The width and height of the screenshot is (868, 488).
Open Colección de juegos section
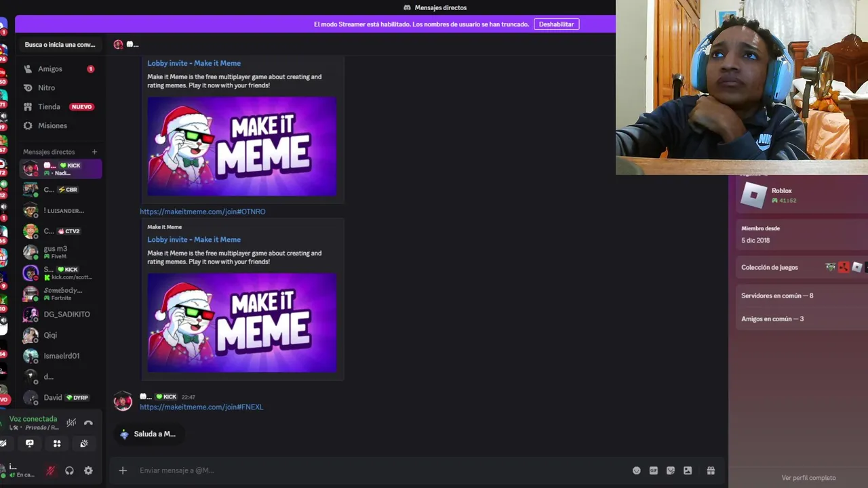tap(802, 267)
